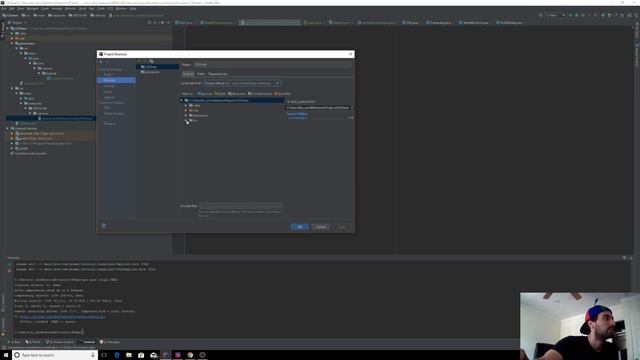Select SDKs under Platform Settings
640x360 pixels.
pos(107,108)
